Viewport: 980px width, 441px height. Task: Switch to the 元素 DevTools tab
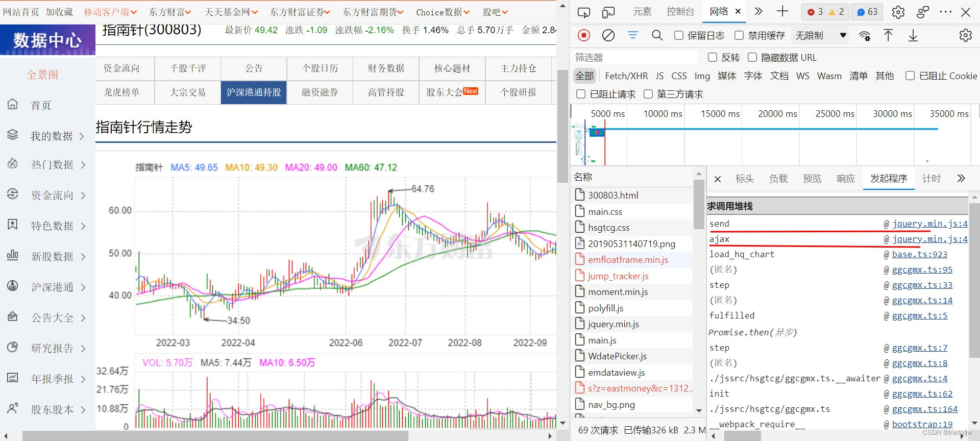[642, 11]
